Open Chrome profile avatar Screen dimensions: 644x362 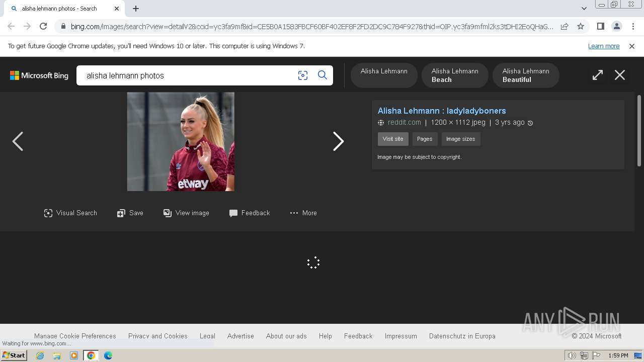pyautogui.click(x=616, y=26)
